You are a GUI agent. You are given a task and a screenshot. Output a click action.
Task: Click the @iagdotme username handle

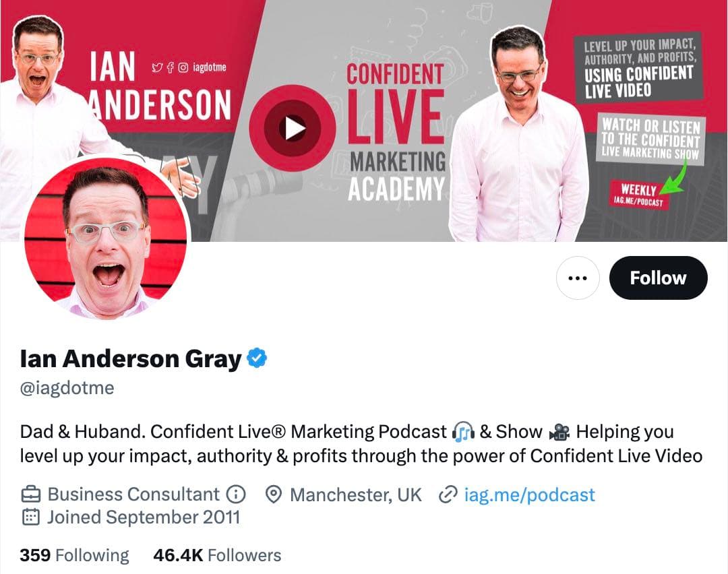tap(67, 388)
